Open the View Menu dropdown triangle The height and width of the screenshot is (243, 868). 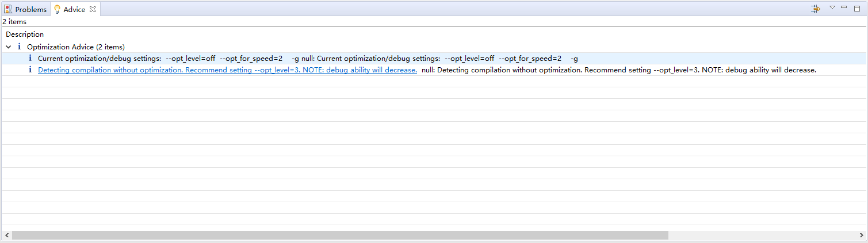(x=832, y=7)
